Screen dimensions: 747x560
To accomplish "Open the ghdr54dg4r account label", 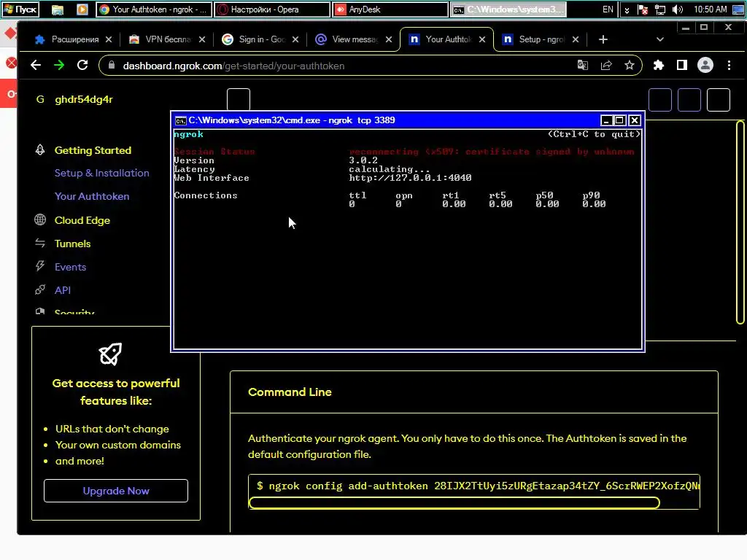I will [x=84, y=99].
